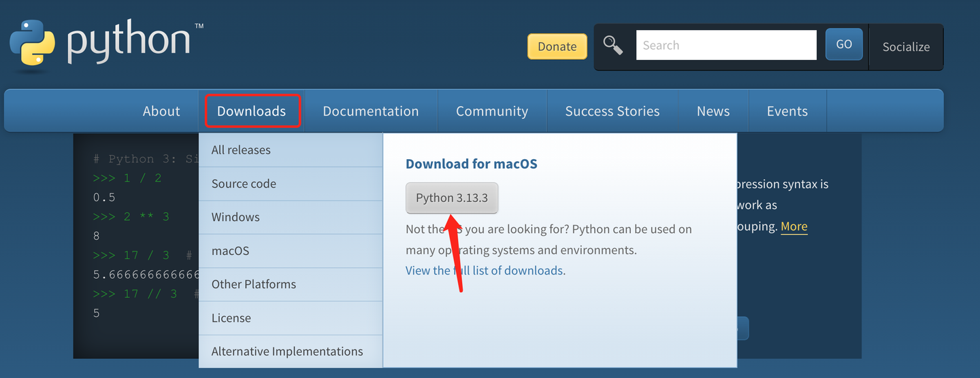Click the yellow Donate button
The width and height of the screenshot is (980, 378).
[x=557, y=46]
